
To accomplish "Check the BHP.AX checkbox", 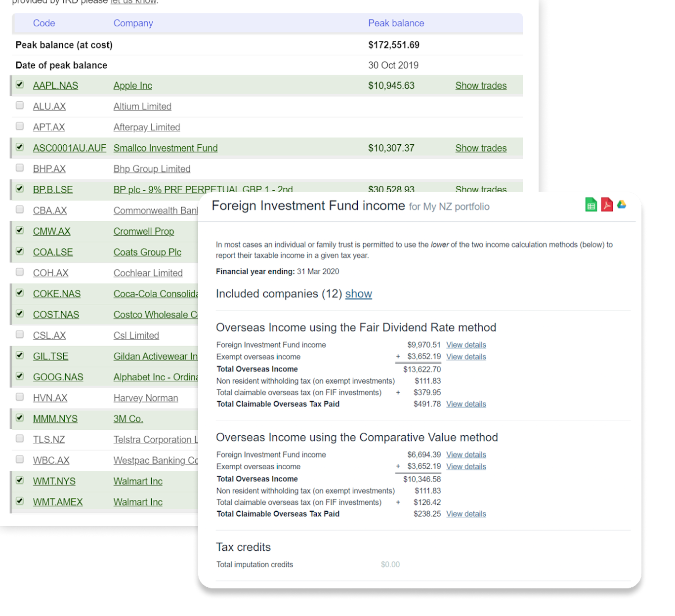I will 20,167.
